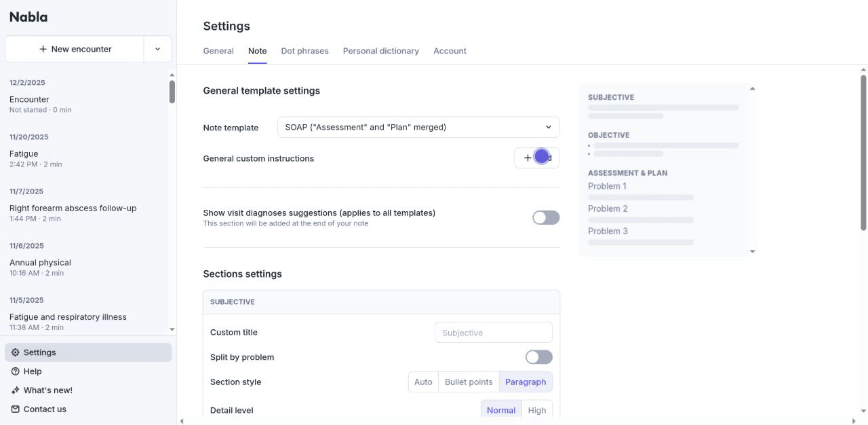Click the What's new sparkle icon
The height and width of the screenshot is (425, 868).
click(16, 390)
